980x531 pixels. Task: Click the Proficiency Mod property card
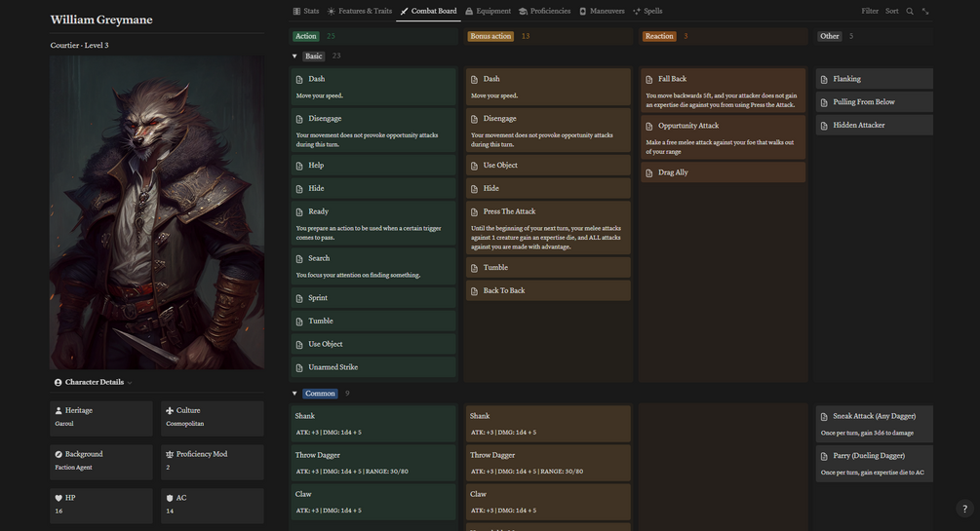coord(213,462)
